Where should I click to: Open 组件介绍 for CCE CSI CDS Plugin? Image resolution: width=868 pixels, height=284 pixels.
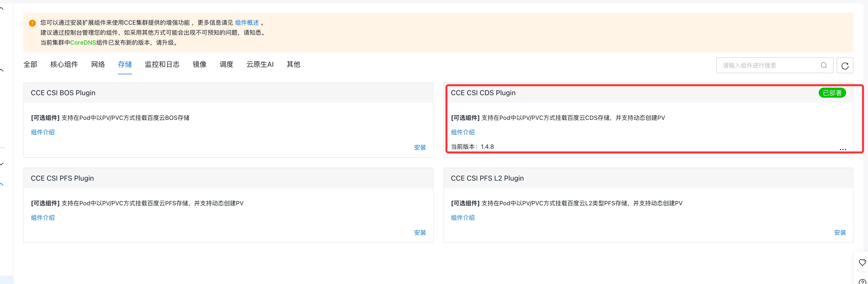click(463, 132)
